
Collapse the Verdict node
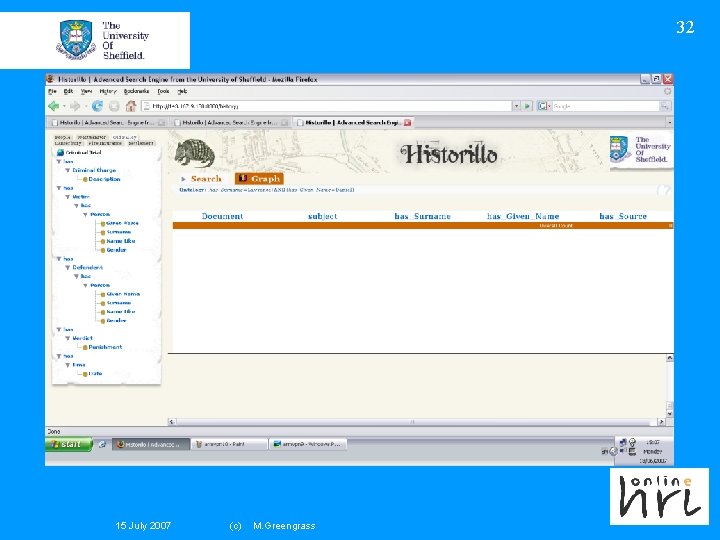pyautogui.click(x=68, y=338)
